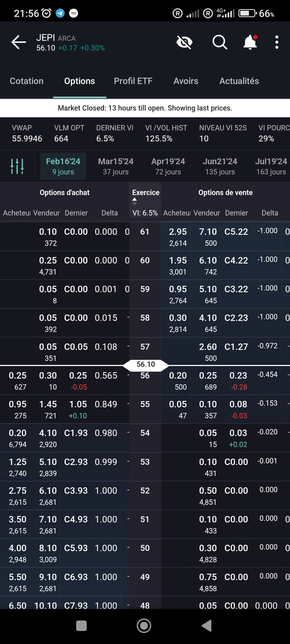
Task: Tap VLM OPT 664 statistic
Action: (x=69, y=133)
